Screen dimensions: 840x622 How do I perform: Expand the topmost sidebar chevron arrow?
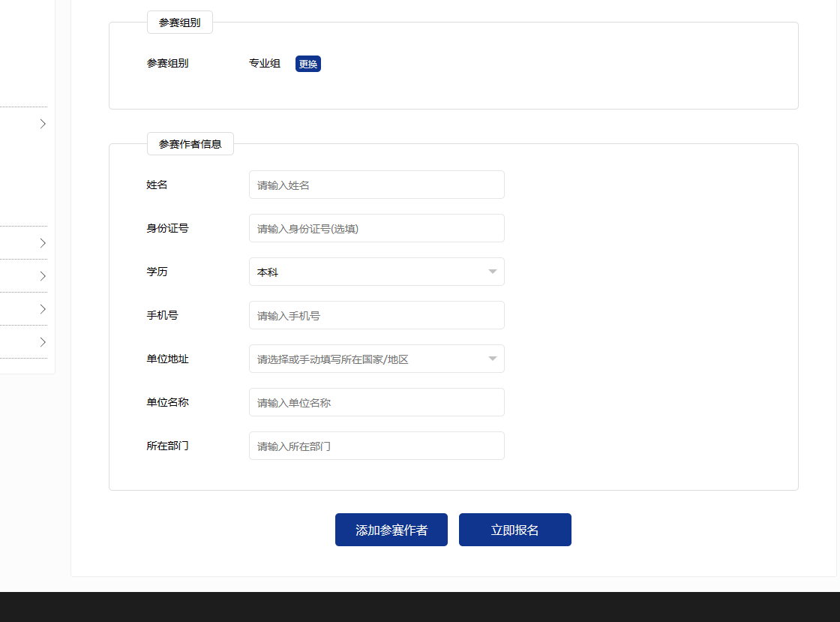tap(43, 124)
